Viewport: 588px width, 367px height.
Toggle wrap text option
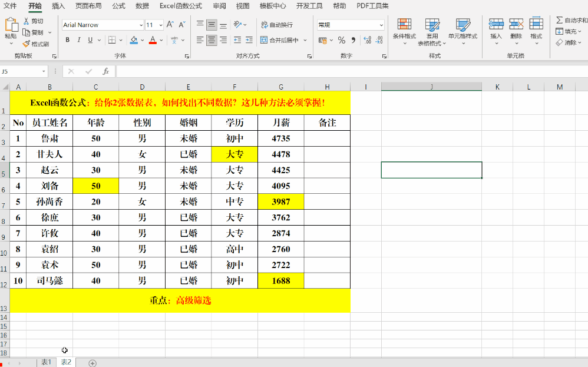coord(277,25)
